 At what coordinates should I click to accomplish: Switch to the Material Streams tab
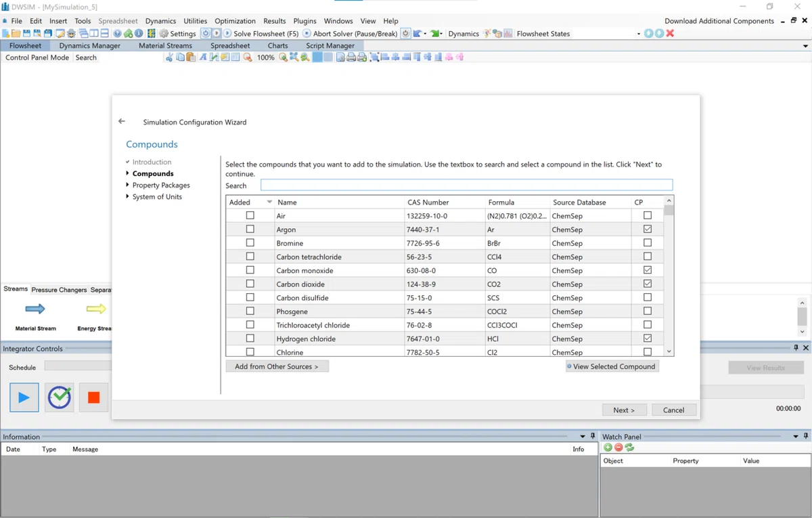(165, 45)
